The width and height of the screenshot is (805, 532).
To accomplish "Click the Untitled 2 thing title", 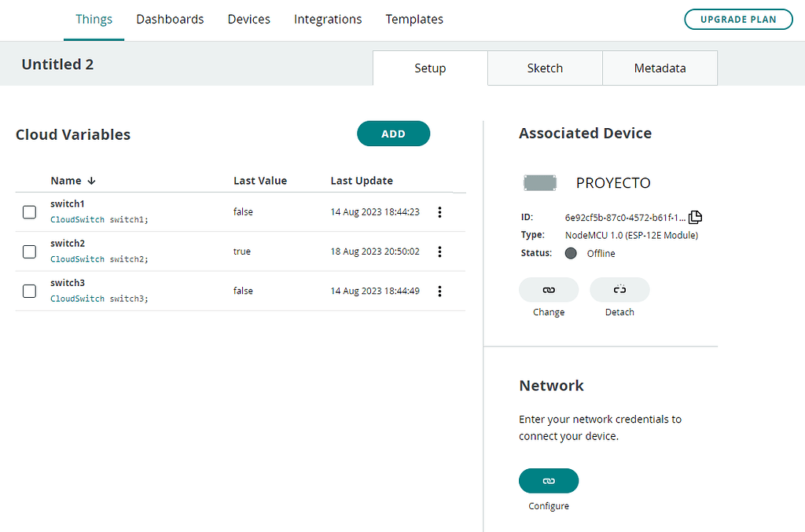I will click(57, 64).
